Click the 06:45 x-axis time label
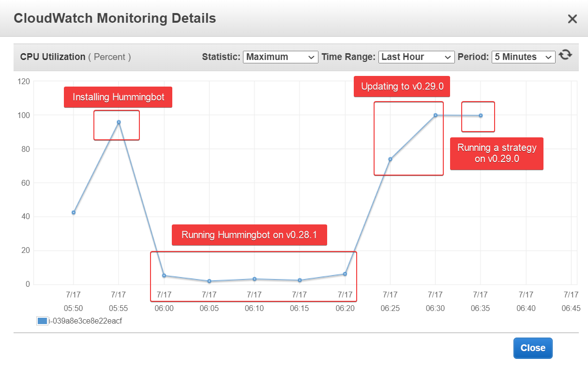This screenshot has height=370, width=588. (571, 308)
